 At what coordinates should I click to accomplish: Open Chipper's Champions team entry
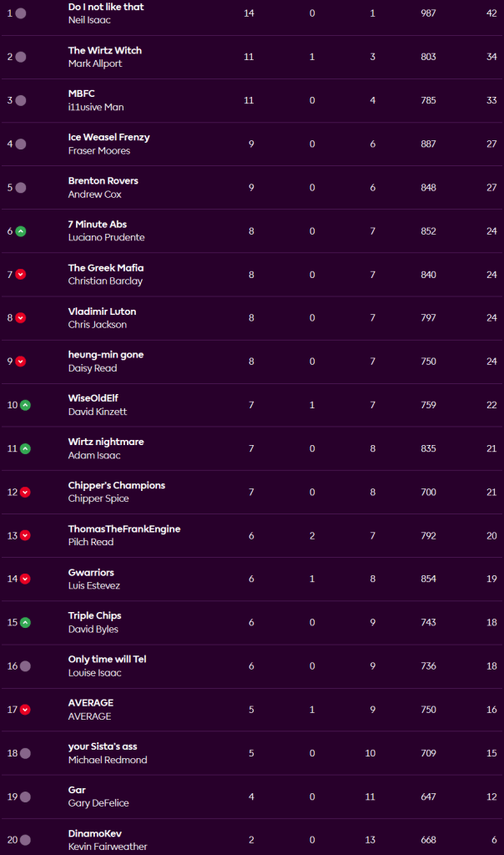(117, 485)
